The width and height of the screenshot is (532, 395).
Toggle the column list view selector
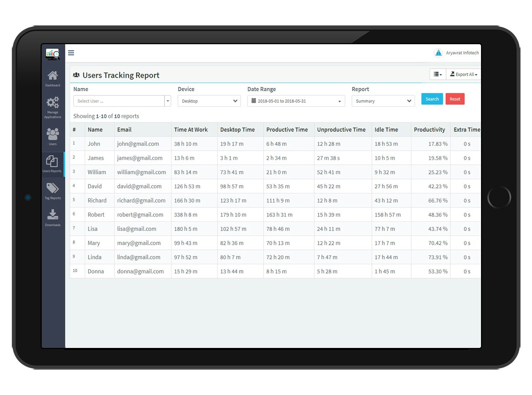pos(437,74)
